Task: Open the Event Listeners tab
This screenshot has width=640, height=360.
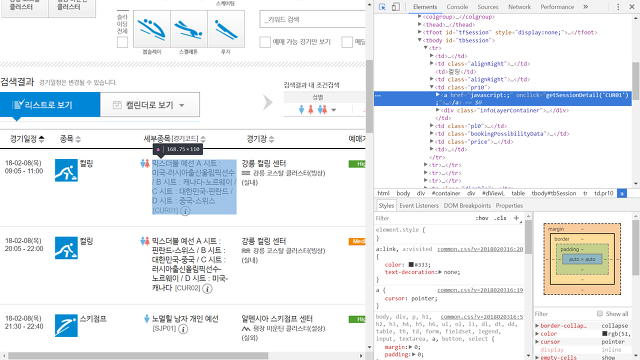Action: [419, 205]
